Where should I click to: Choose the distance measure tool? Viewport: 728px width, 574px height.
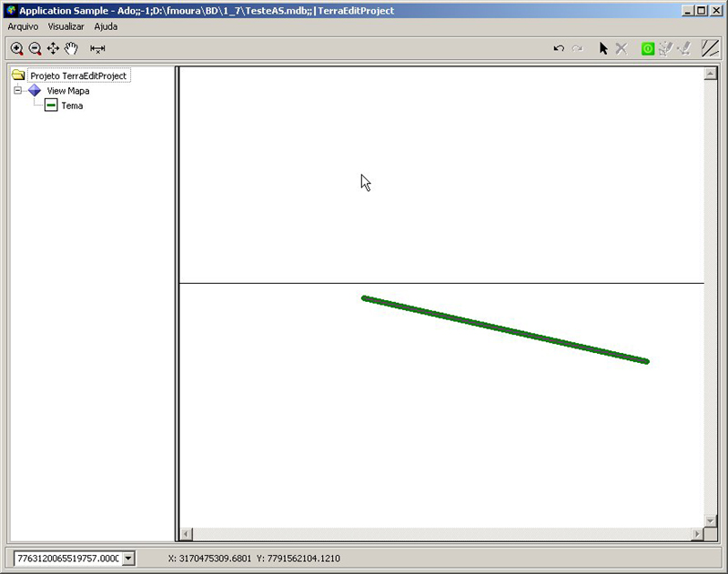(97, 49)
